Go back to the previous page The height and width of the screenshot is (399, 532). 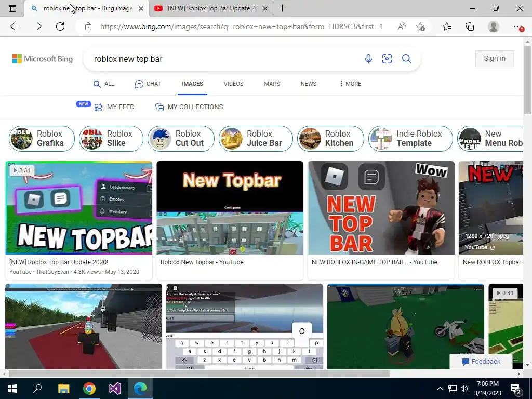tap(14, 26)
